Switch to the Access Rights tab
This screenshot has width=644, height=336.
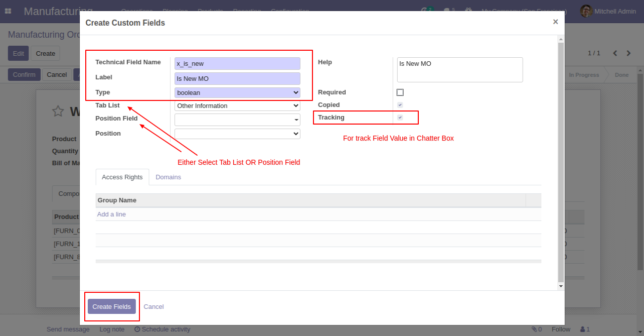pyautogui.click(x=122, y=177)
